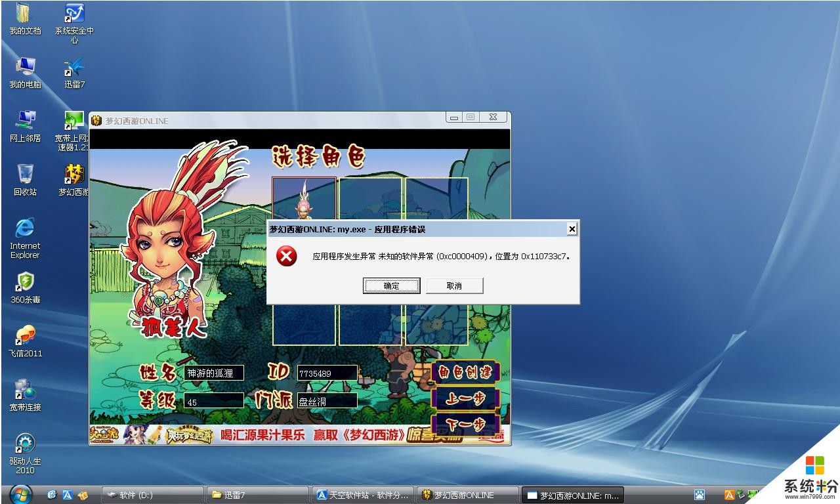Click the blue A quick launch icon
Viewport: 840px width, 504px height.
pyautogui.click(x=67, y=495)
